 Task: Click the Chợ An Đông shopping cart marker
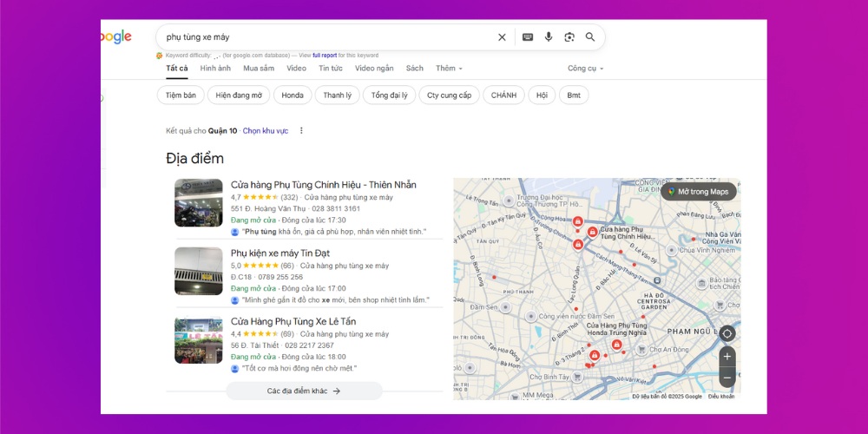pyautogui.click(x=641, y=349)
